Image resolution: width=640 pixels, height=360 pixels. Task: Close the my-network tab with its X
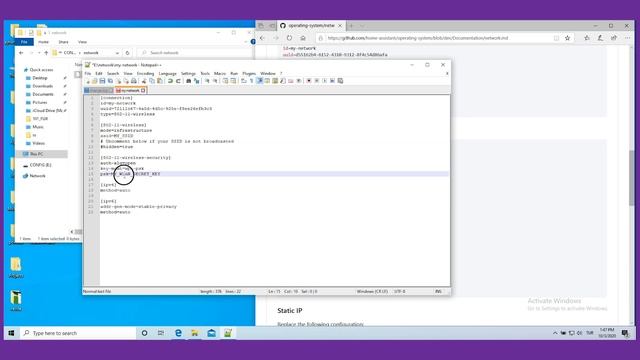pos(143,91)
